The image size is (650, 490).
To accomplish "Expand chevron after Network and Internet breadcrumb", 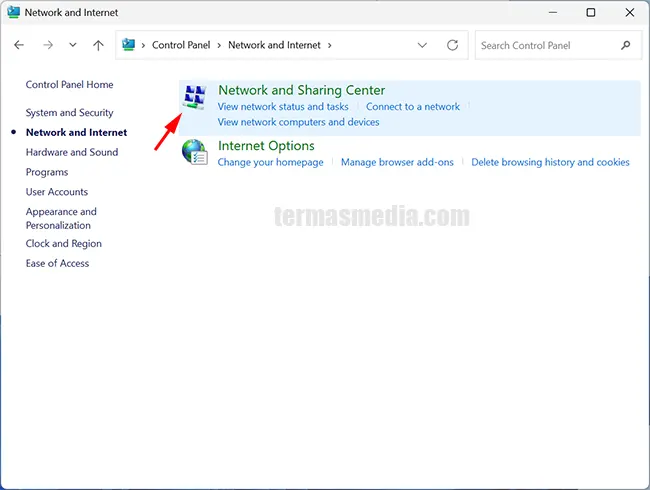I will click(330, 45).
